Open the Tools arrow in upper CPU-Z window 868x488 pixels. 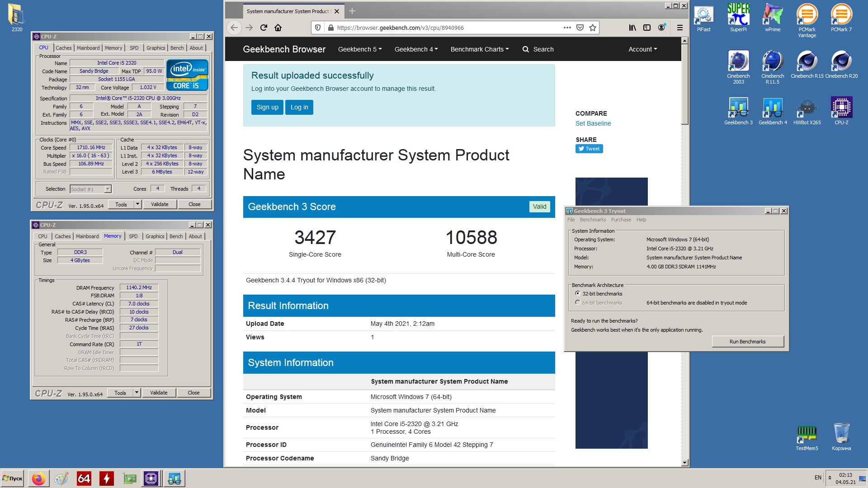pos(137,204)
